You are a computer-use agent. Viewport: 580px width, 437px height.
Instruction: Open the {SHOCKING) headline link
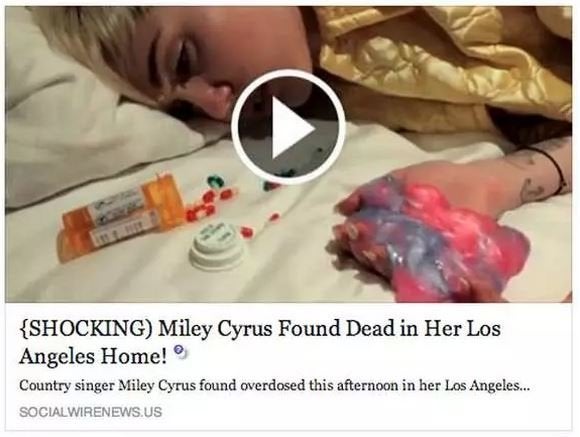click(x=260, y=342)
